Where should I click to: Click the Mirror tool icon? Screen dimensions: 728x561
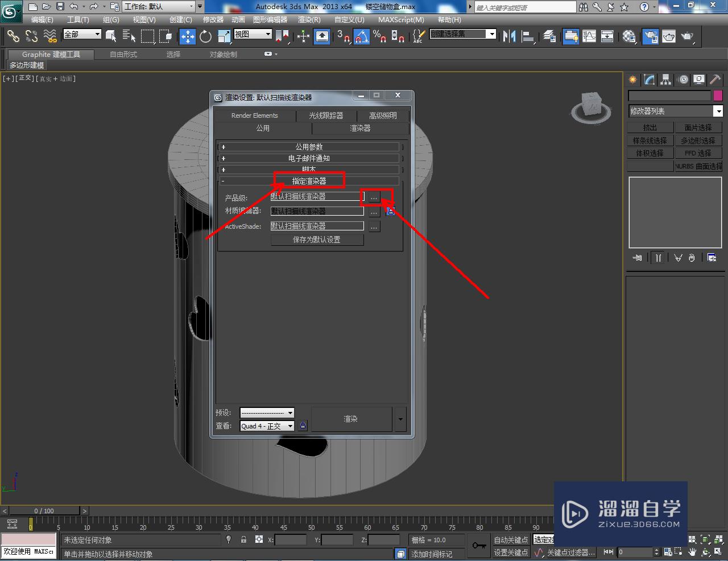[510, 36]
